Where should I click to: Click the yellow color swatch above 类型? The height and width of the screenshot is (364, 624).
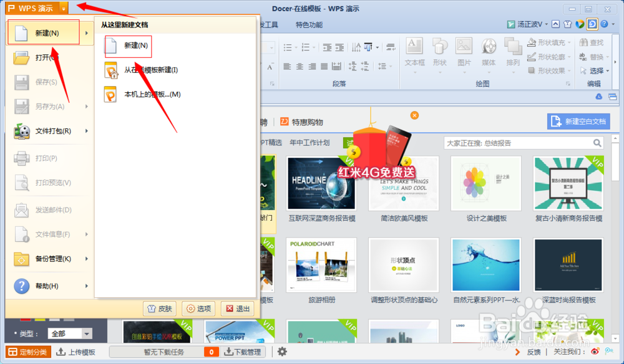tap(40, 318)
